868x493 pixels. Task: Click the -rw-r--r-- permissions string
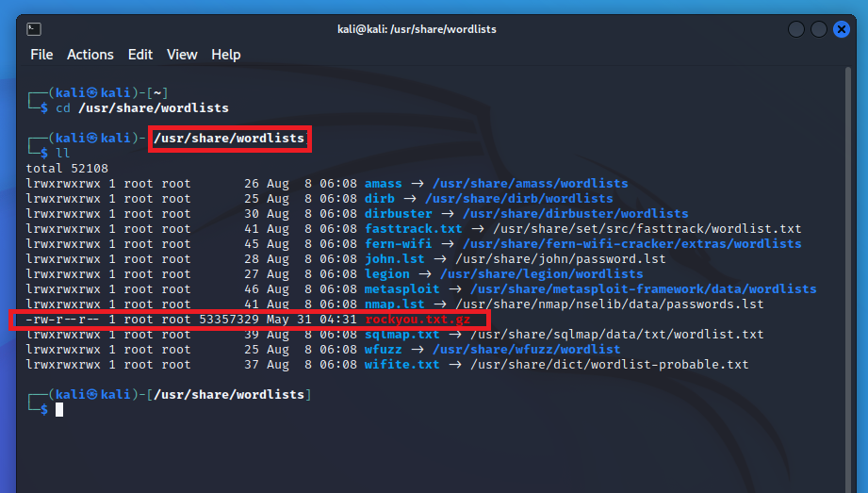click(x=63, y=319)
